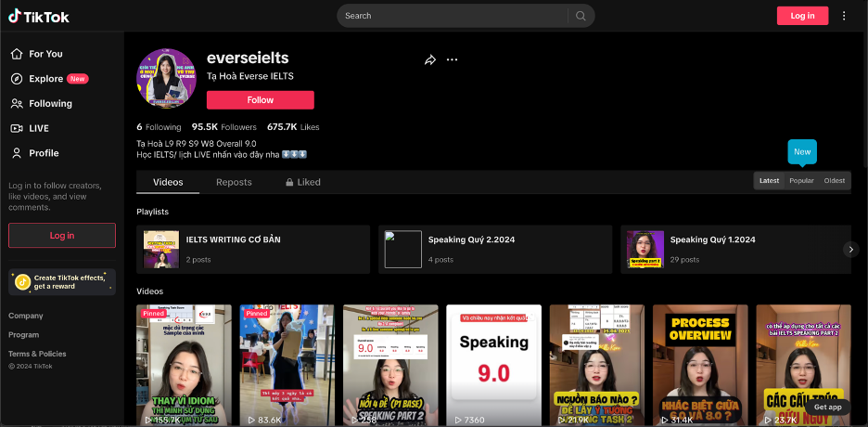Open the three-dot menu beside Log in

pos(844,16)
